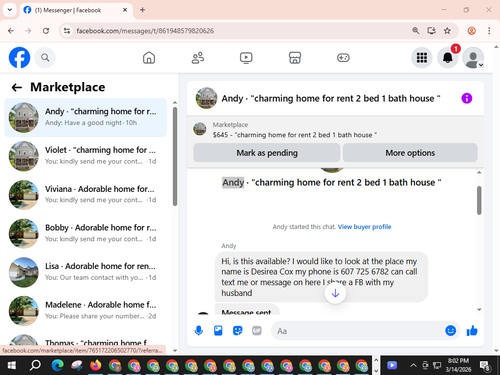500x375 pixels.
Task: Choose a sticker icon
Action: pos(237,331)
